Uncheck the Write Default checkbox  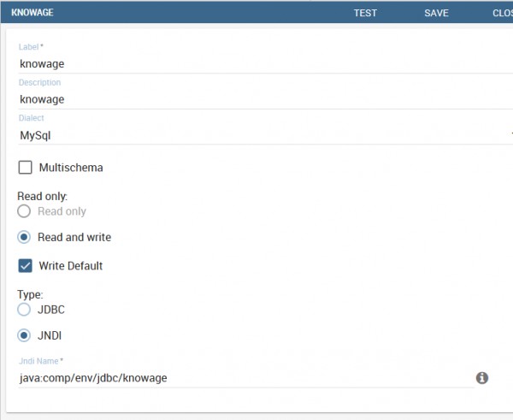25,265
